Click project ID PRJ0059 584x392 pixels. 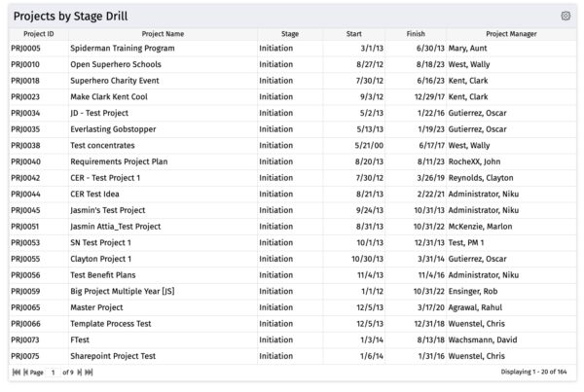(x=25, y=291)
